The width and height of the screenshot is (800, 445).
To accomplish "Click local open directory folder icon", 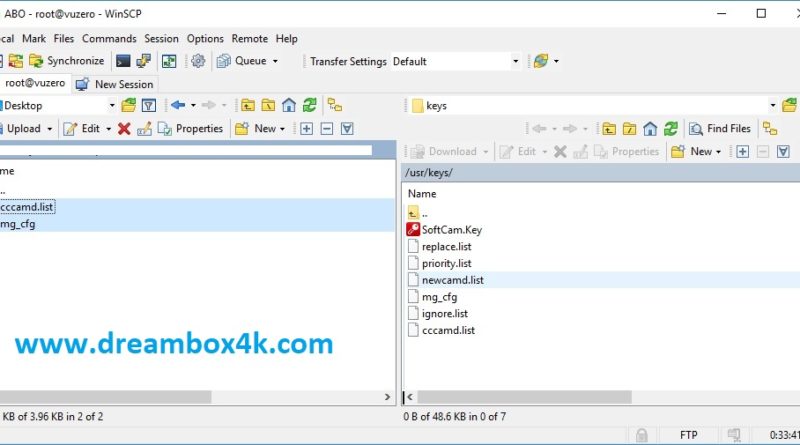I will [x=129, y=106].
